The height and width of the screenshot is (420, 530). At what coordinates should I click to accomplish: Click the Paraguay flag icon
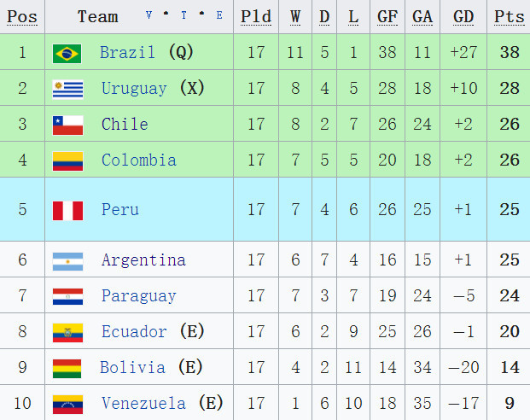click(68, 296)
